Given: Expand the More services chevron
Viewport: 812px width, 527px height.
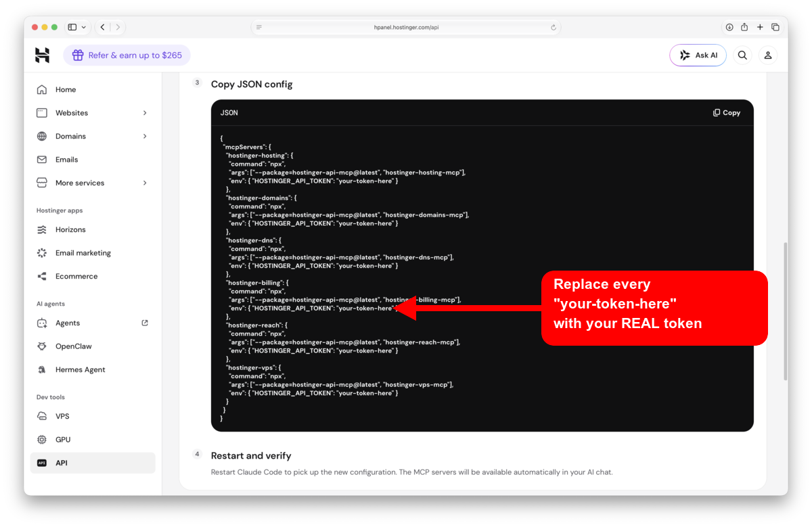Looking at the screenshot, I should [145, 183].
